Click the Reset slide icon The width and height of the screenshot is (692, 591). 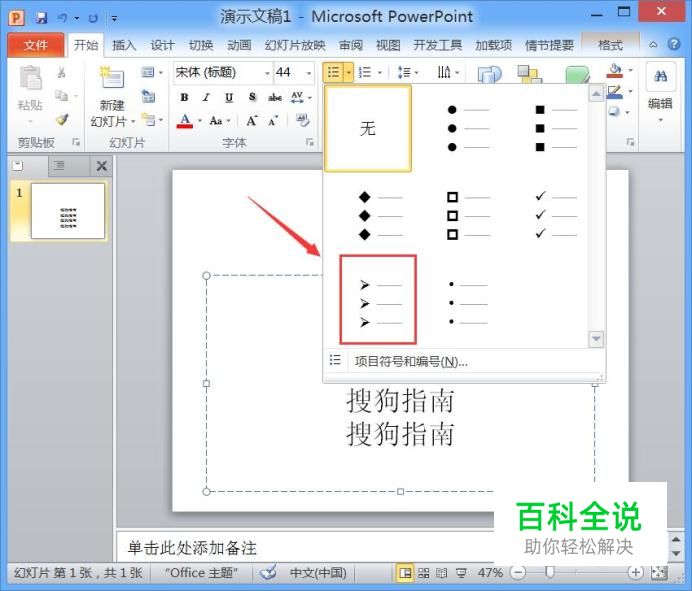[148, 97]
